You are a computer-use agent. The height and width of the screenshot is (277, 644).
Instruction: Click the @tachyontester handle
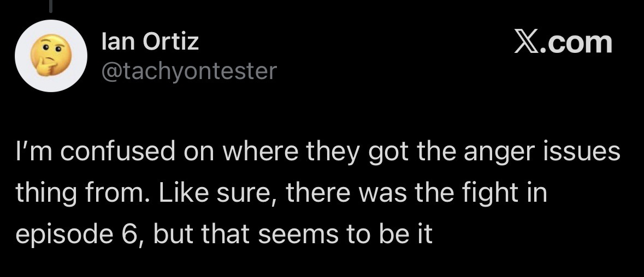point(189,70)
